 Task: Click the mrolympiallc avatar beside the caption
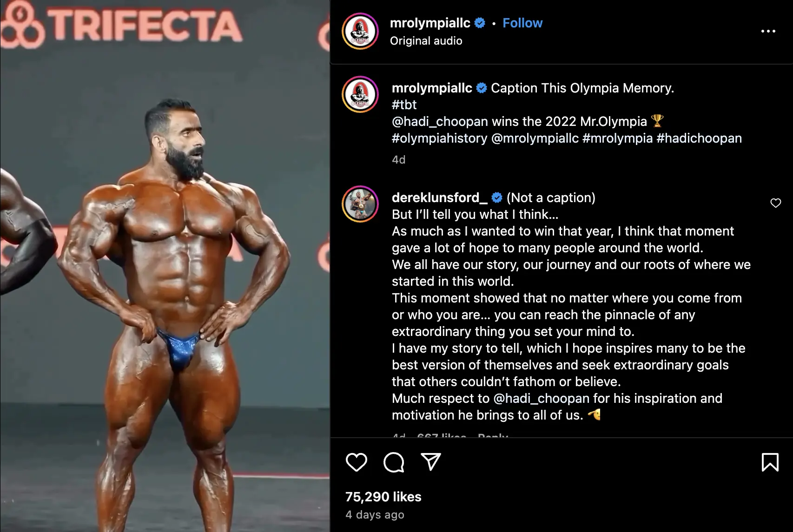click(360, 94)
